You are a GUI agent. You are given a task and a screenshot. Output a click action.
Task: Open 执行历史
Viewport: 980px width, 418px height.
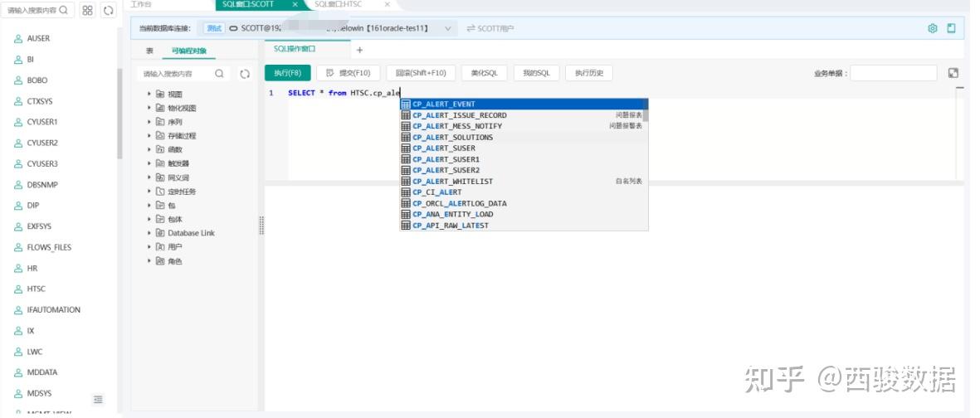click(589, 73)
